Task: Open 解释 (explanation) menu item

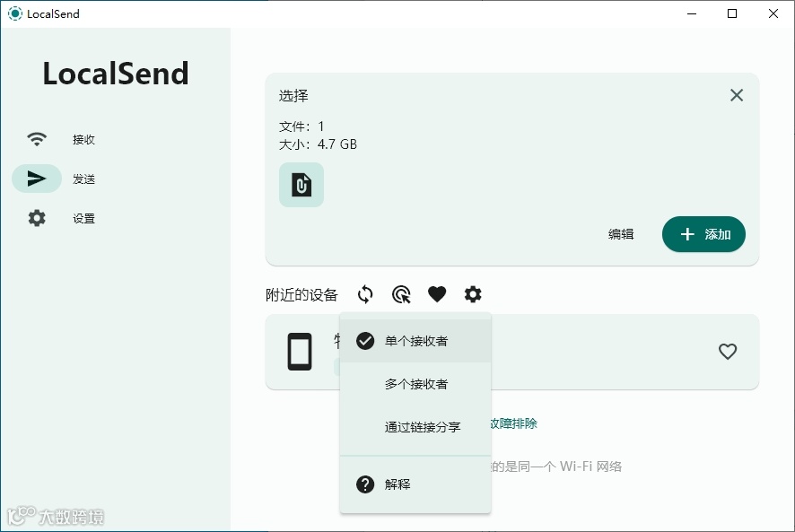Action: point(415,484)
